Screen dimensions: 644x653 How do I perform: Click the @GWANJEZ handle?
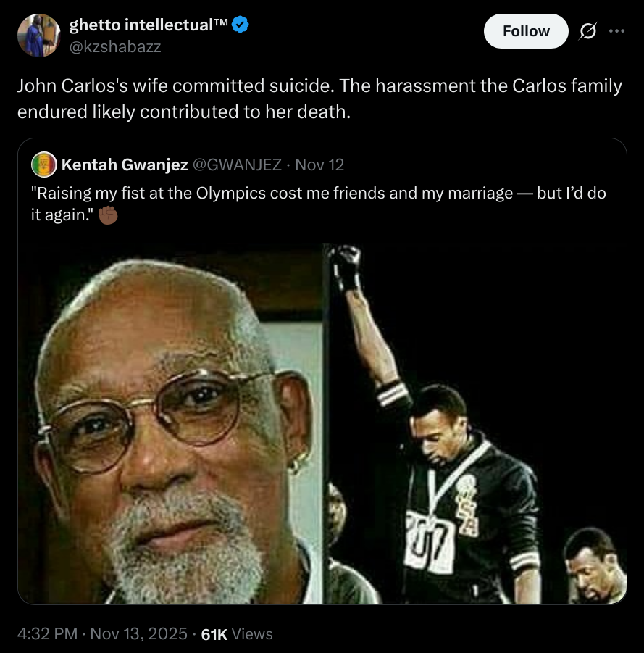[237, 165]
